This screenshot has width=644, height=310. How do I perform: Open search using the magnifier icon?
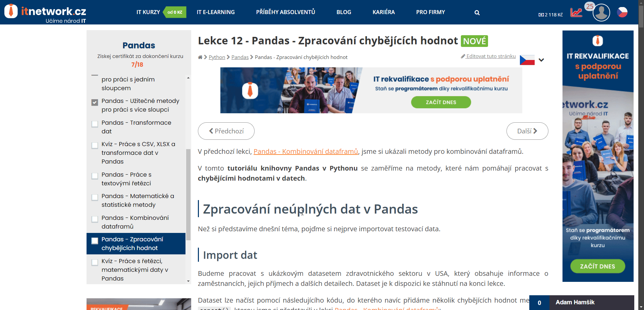pyautogui.click(x=477, y=12)
